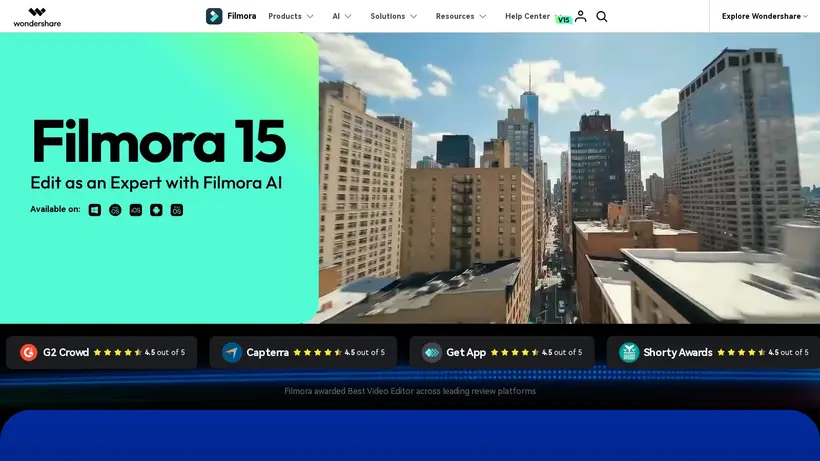This screenshot has width=820, height=461.
Task: Click the green V15 badge
Action: (x=563, y=20)
